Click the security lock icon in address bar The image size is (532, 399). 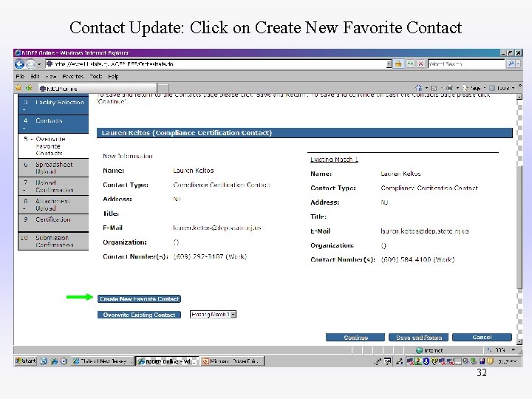(x=398, y=64)
